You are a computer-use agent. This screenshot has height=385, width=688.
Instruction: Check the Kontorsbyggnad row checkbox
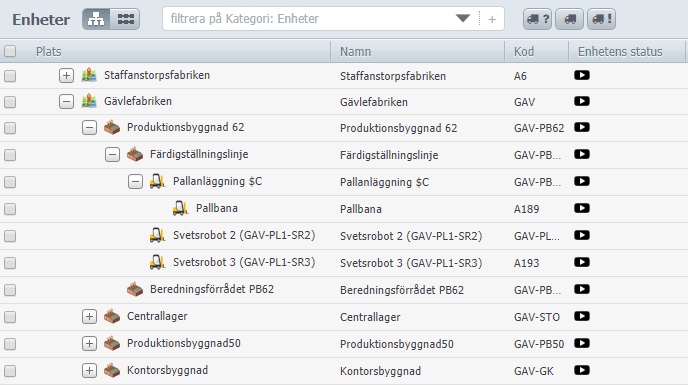[10, 371]
